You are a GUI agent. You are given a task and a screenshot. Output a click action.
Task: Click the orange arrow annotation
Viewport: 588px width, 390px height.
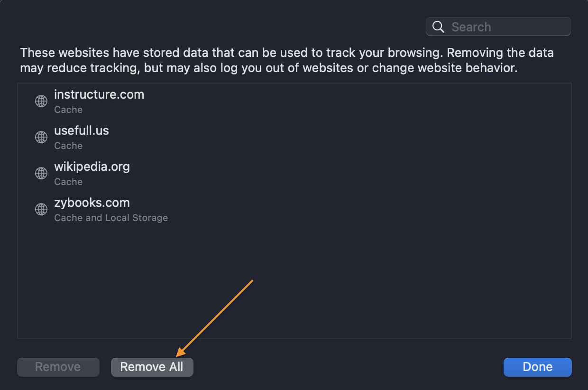(214, 318)
